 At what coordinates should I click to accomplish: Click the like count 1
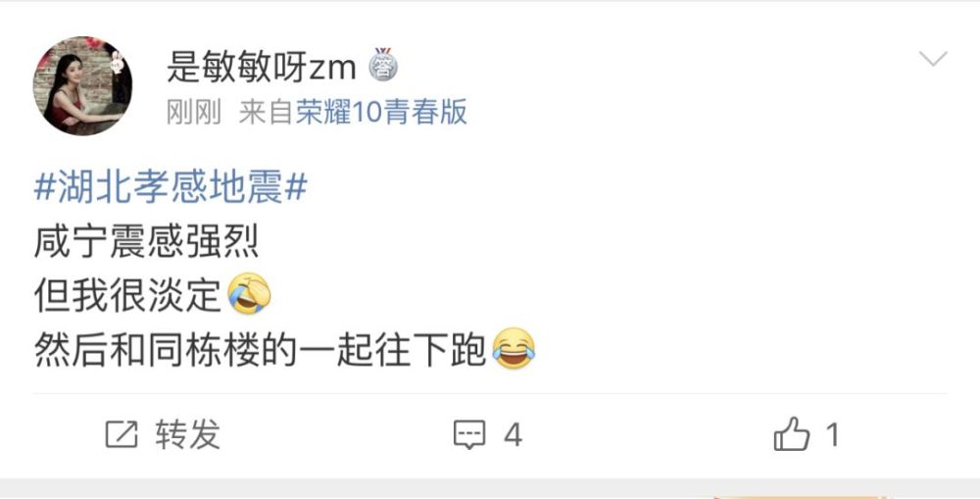coord(832,434)
